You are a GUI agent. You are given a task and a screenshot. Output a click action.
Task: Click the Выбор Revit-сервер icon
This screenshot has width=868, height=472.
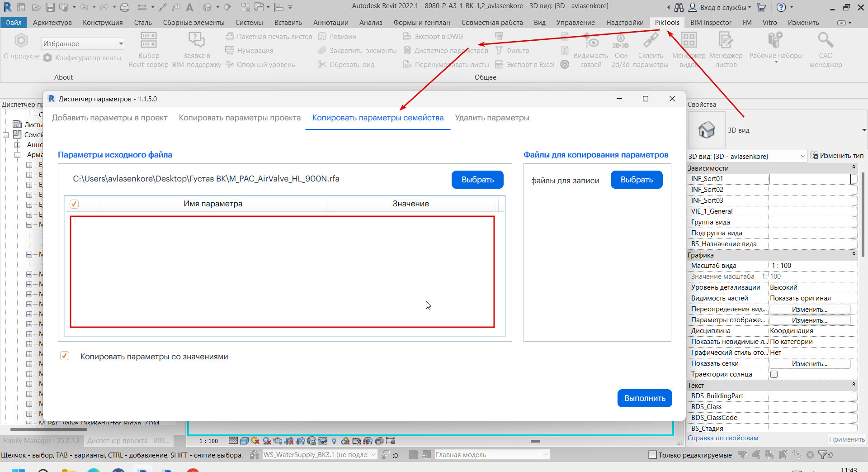[149, 40]
